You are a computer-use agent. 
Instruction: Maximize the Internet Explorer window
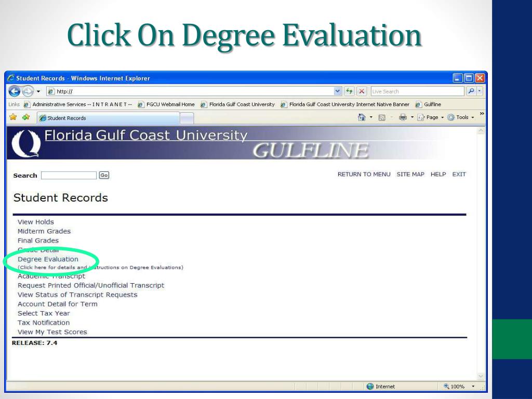469,78
